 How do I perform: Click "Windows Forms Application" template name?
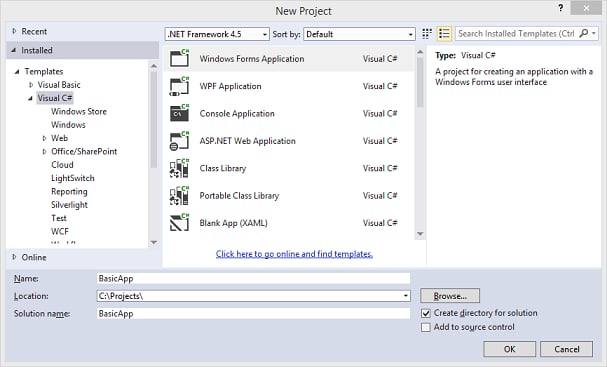(252, 59)
